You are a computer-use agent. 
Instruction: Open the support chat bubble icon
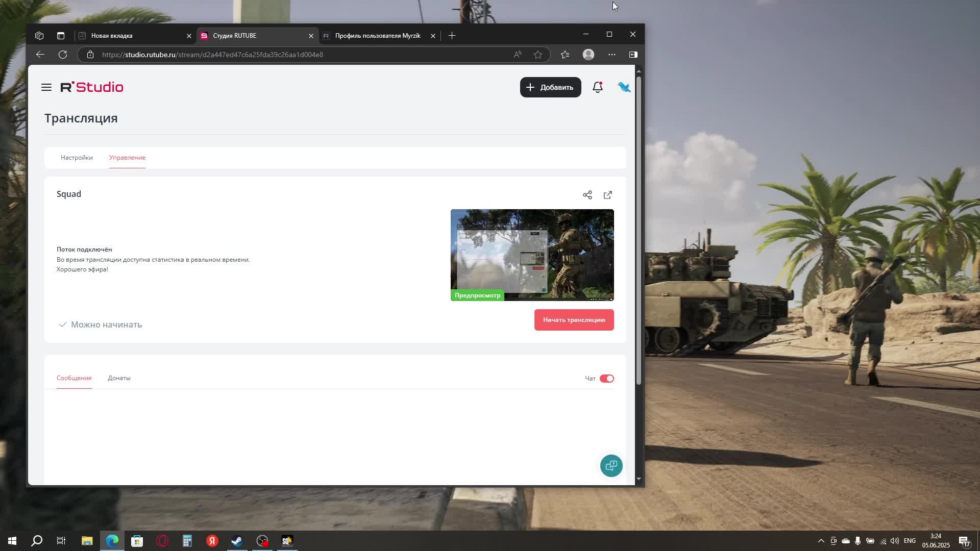tap(611, 466)
